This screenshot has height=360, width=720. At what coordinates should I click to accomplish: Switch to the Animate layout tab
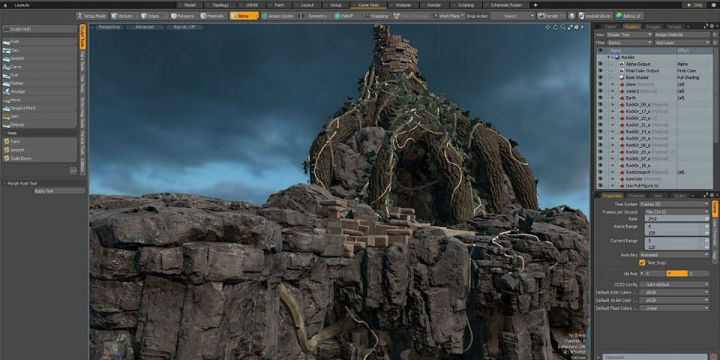tap(403, 5)
